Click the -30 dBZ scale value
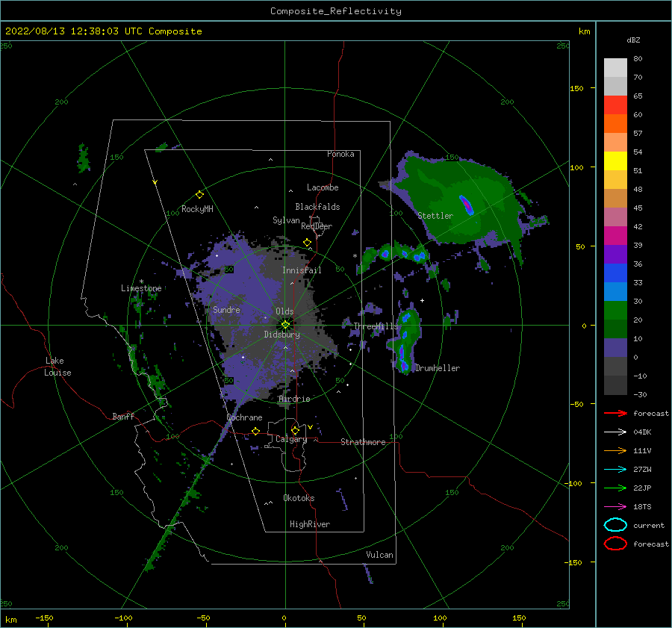Viewport: 672px width, 628px height. pyautogui.click(x=640, y=394)
